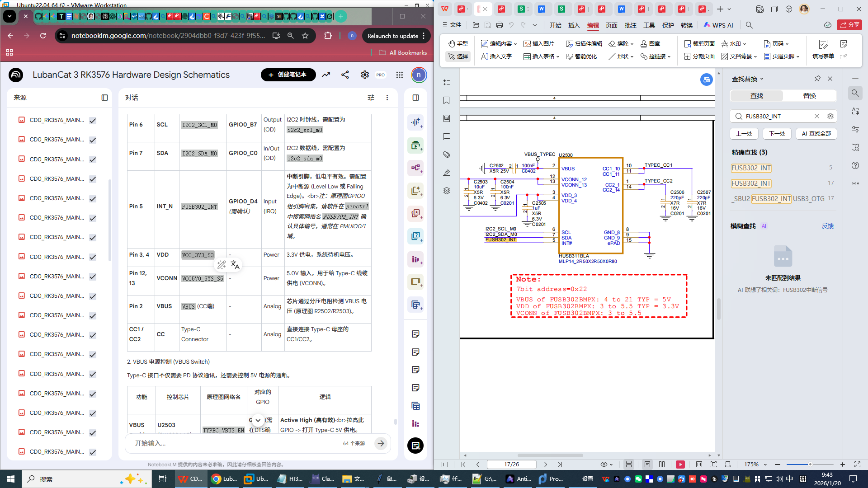868x488 pixels.
Task: Pin the find-and-replace panel
Action: pos(817,79)
